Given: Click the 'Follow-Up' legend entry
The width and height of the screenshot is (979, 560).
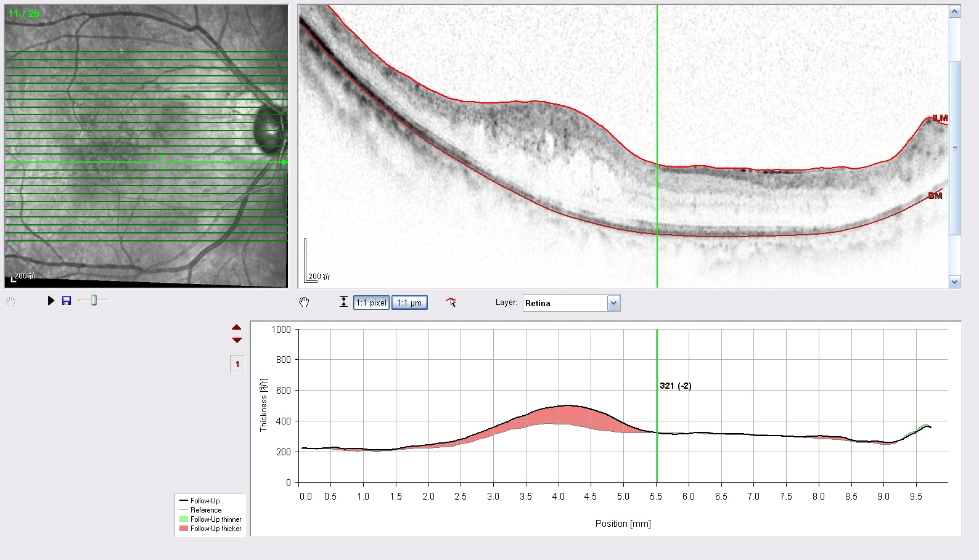Looking at the screenshot, I should coord(205,501).
